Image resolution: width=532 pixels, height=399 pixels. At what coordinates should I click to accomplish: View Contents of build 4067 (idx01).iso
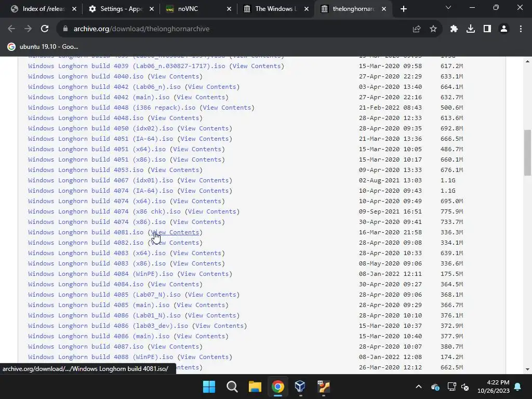coord(205,180)
